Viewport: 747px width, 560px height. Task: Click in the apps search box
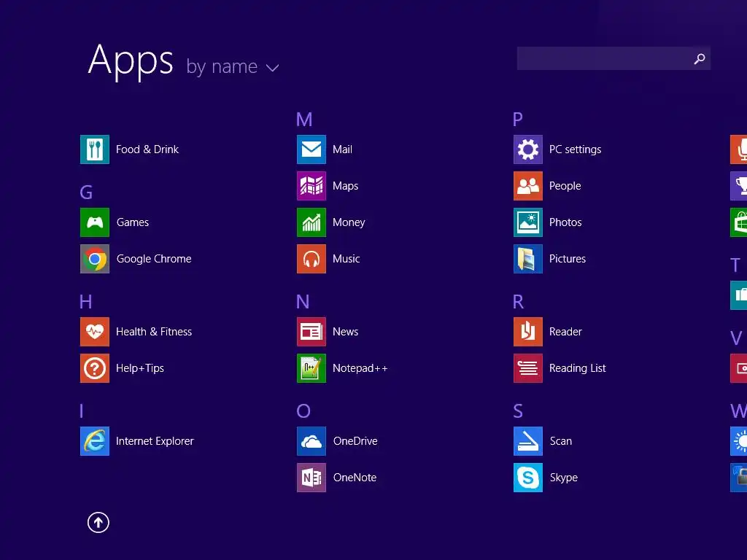614,58
